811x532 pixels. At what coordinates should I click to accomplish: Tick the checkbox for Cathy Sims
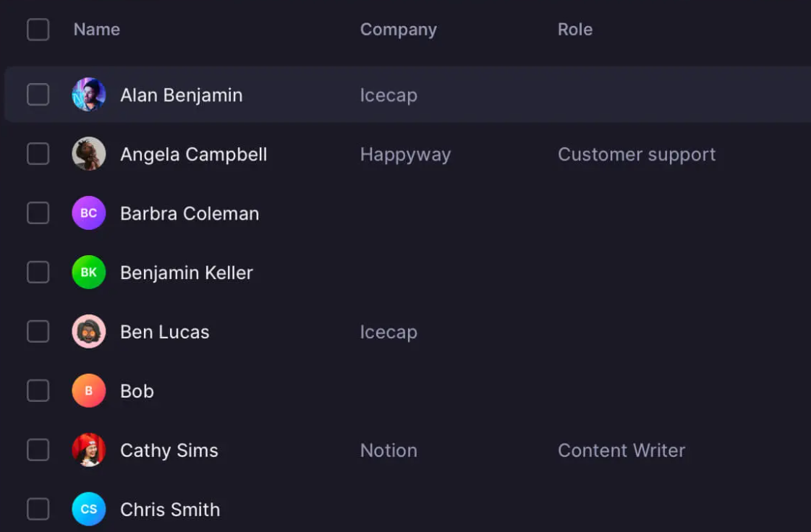click(x=38, y=450)
